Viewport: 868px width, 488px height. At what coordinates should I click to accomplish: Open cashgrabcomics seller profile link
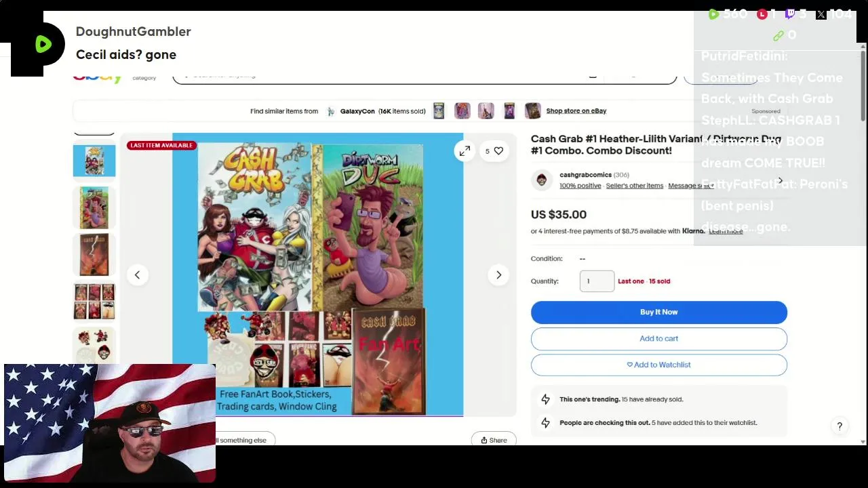(585, 175)
